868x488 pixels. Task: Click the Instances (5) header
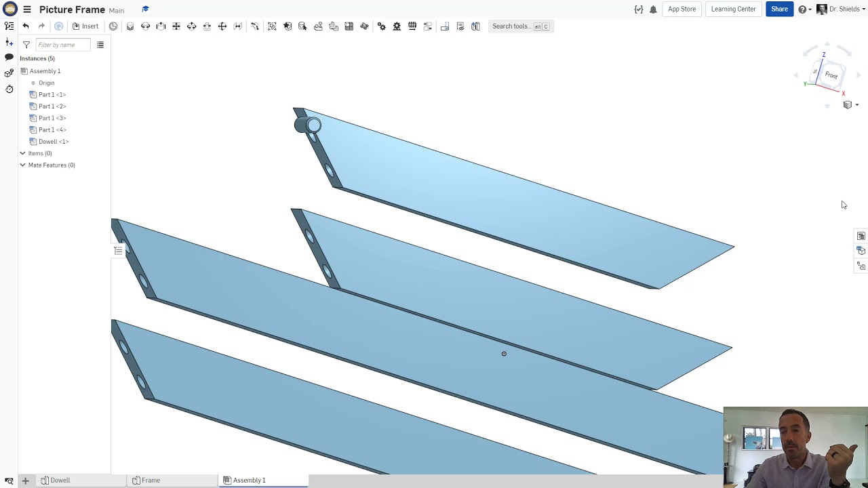37,58
